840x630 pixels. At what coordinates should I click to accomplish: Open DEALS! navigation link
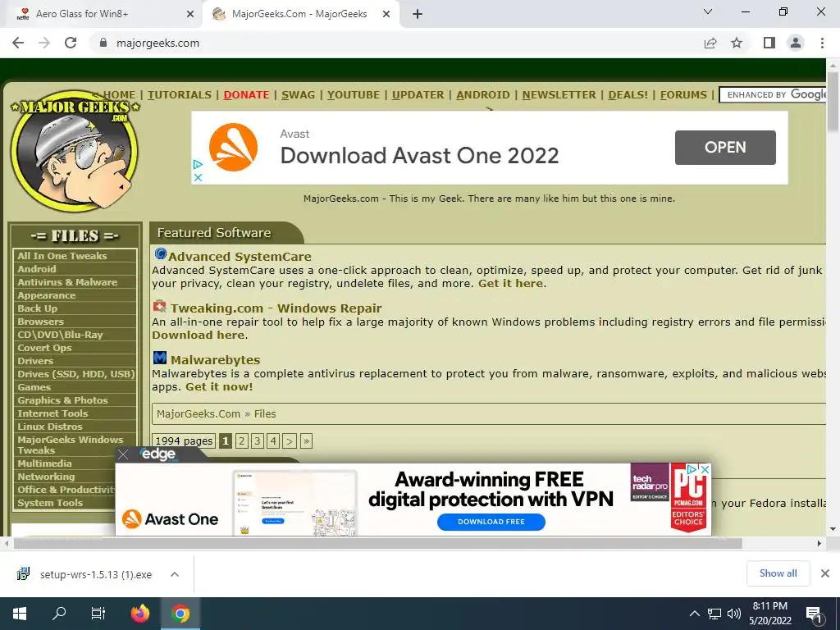click(628, 95)
